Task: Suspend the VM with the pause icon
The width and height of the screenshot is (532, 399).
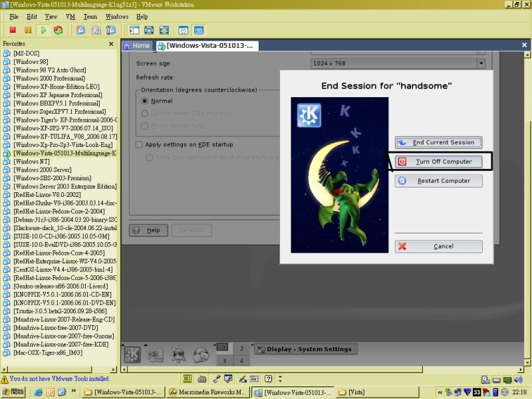Action: tap(28, 30)
